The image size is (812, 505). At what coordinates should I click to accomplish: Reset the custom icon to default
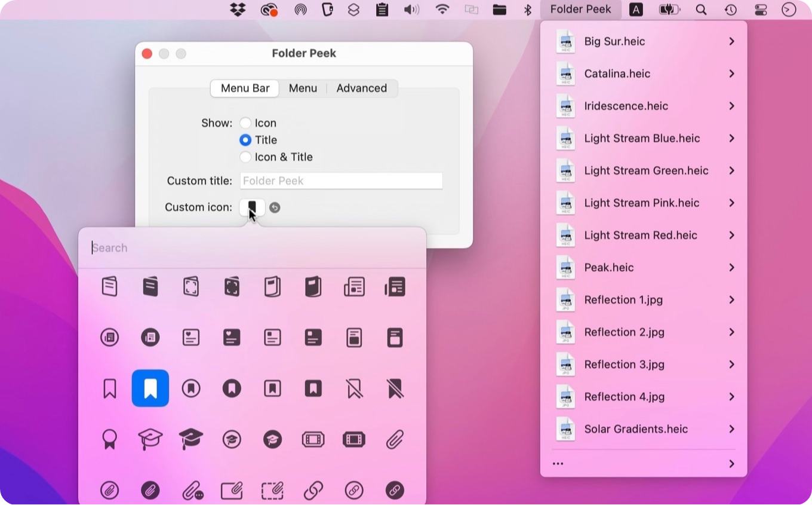[x=275, y=207]
